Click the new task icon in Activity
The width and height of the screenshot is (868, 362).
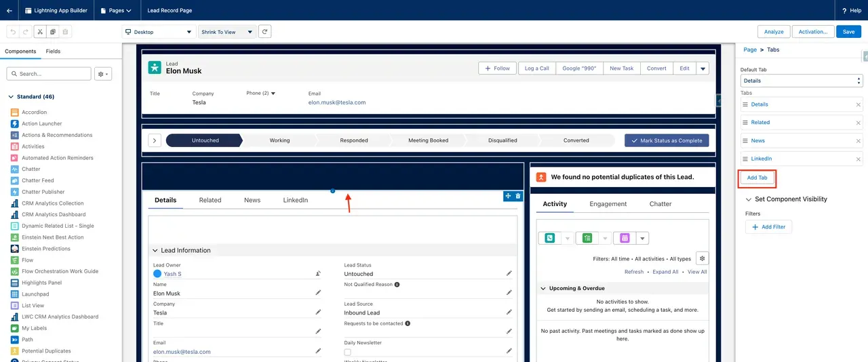coord(587,238)
